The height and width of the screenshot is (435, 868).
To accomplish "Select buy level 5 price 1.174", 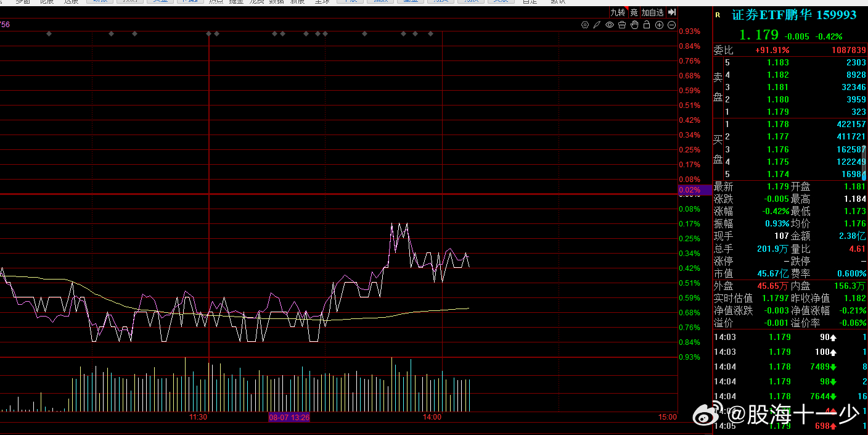I will click(778, 174).
